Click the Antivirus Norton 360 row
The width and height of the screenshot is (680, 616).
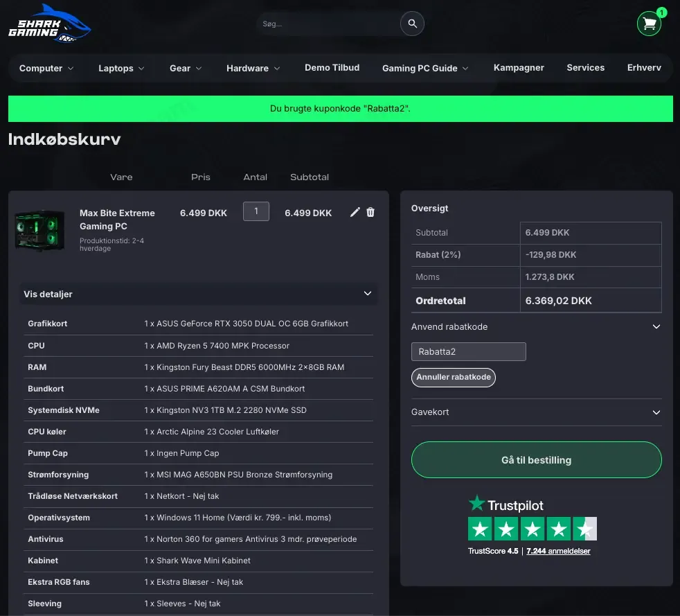[x=198, y=539]
